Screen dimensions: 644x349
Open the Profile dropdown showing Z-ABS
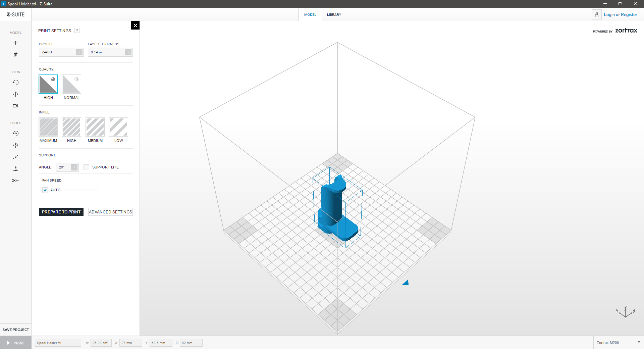click(x=61, y=52)
